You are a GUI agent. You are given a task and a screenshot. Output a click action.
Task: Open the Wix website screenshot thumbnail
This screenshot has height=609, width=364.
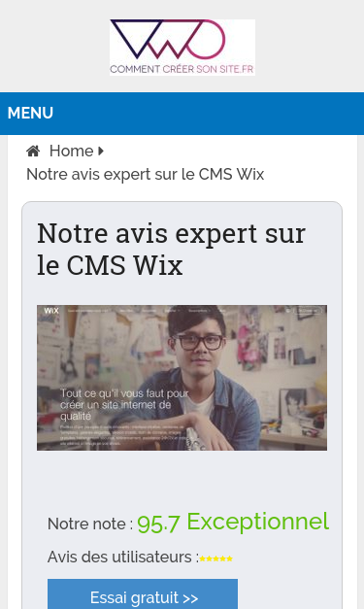point(182,378)
